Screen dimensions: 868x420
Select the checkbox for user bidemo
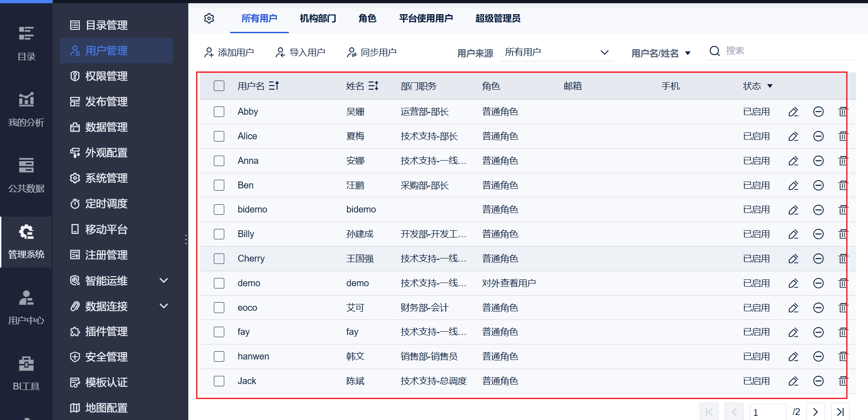219,209
